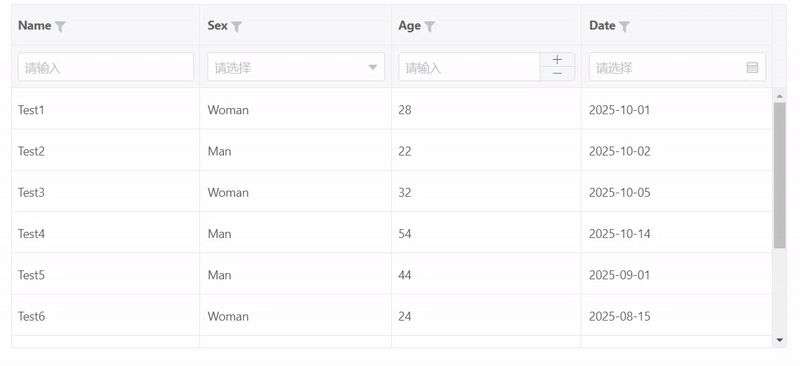
Task: Focus the Age number input field
Action: 469,67
